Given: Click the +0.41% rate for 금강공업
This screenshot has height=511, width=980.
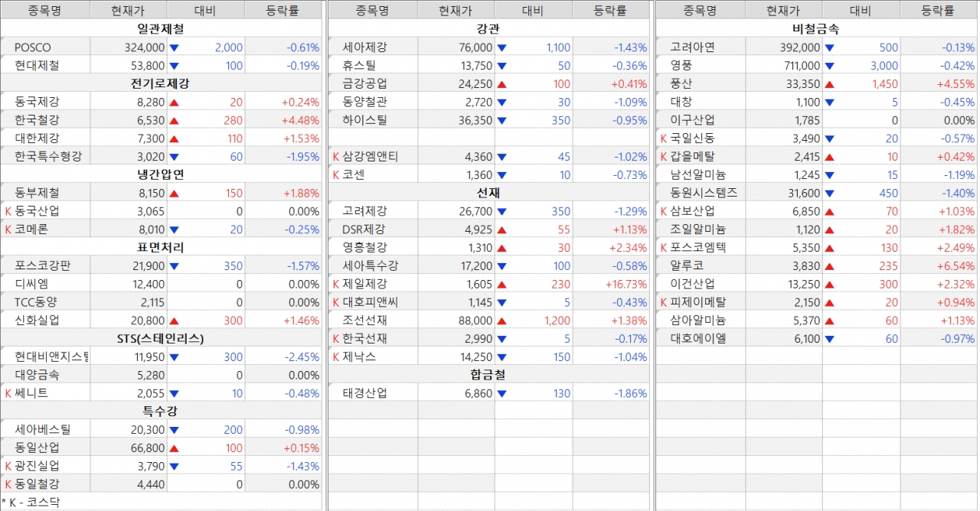Looking at the screenshot, I should (x=629, y=84).
